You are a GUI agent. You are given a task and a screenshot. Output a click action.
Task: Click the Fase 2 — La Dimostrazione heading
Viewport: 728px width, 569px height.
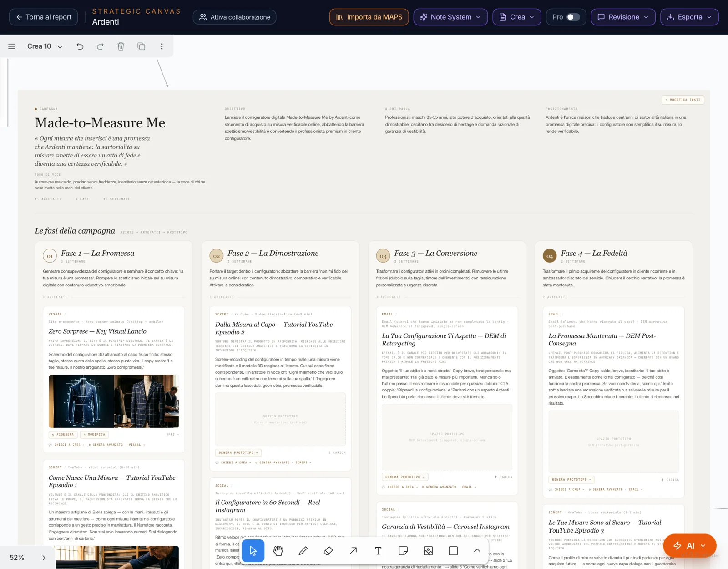273,253
